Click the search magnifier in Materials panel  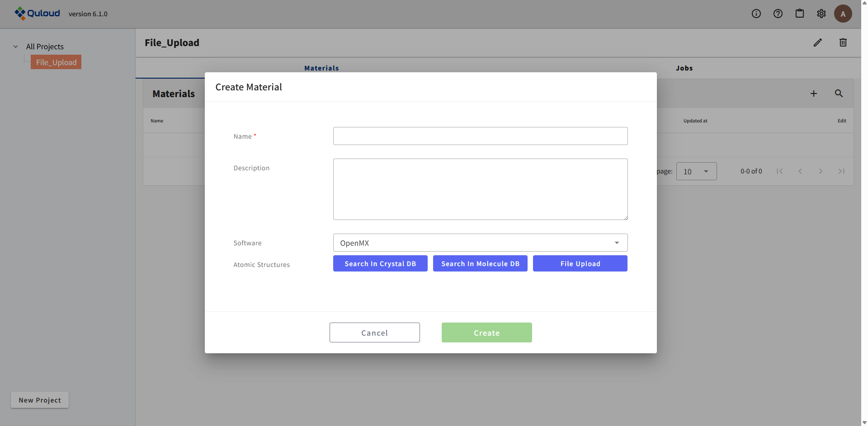839,94
